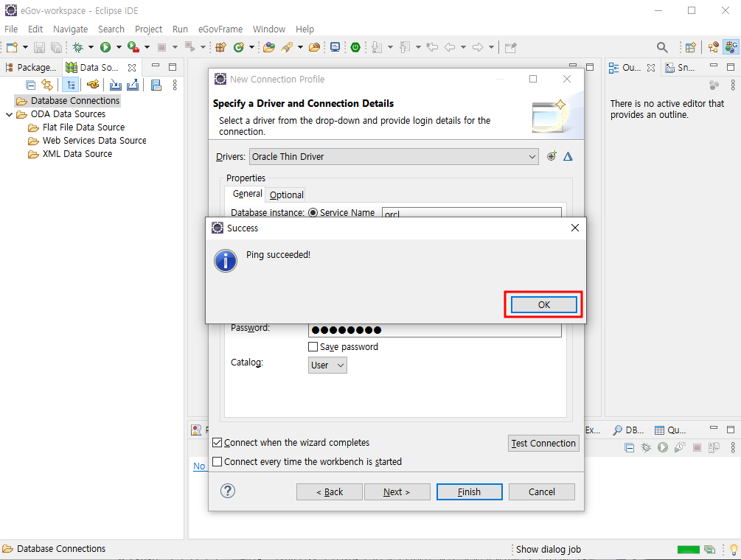Click the Open Task folder icon
The image size is (741, 560).
pos(314,47)
